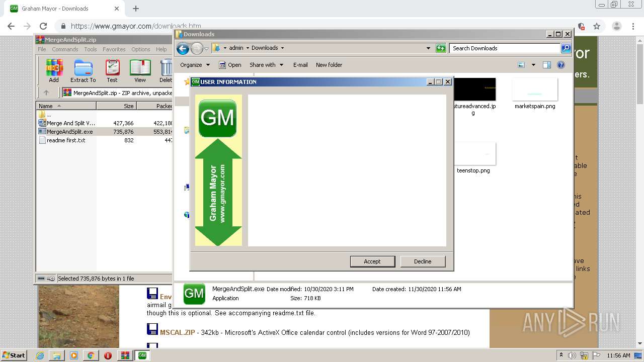Open the Share with dropdown
The image size is (644, 362).
tap(267, 65)
